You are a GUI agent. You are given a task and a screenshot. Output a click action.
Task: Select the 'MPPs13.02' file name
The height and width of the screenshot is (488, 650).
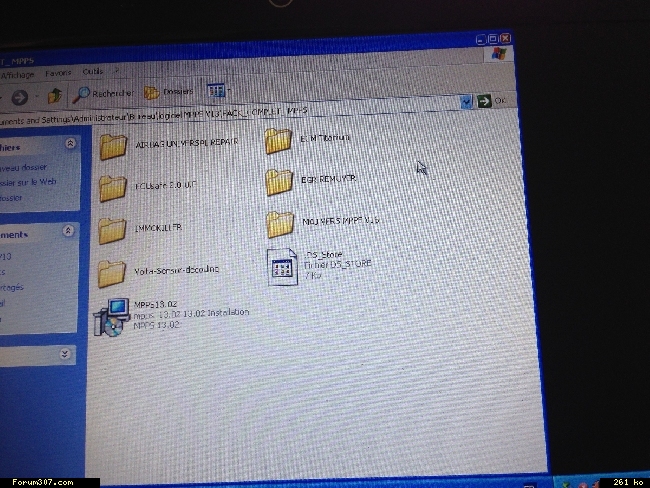point(155,304)
